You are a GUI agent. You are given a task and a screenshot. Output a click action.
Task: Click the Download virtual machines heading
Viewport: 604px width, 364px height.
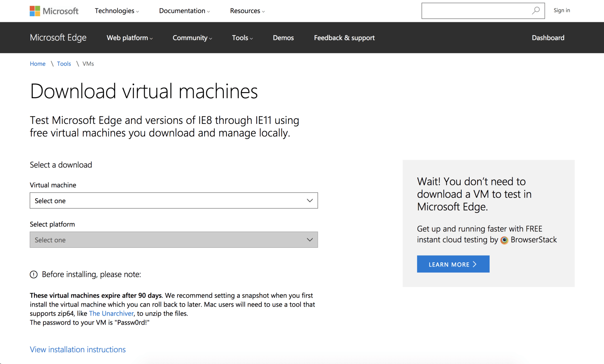[x=144, y=91]
